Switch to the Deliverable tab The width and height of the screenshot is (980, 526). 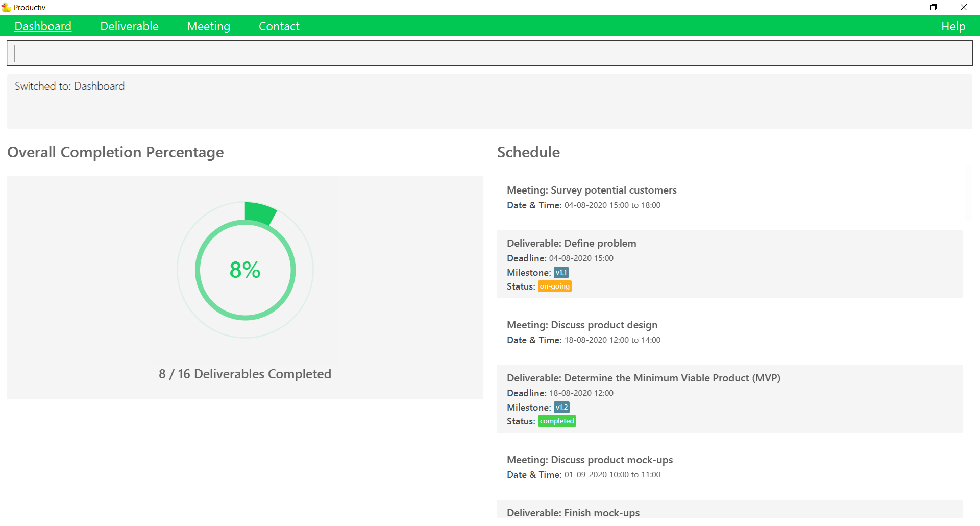[129, 26]
